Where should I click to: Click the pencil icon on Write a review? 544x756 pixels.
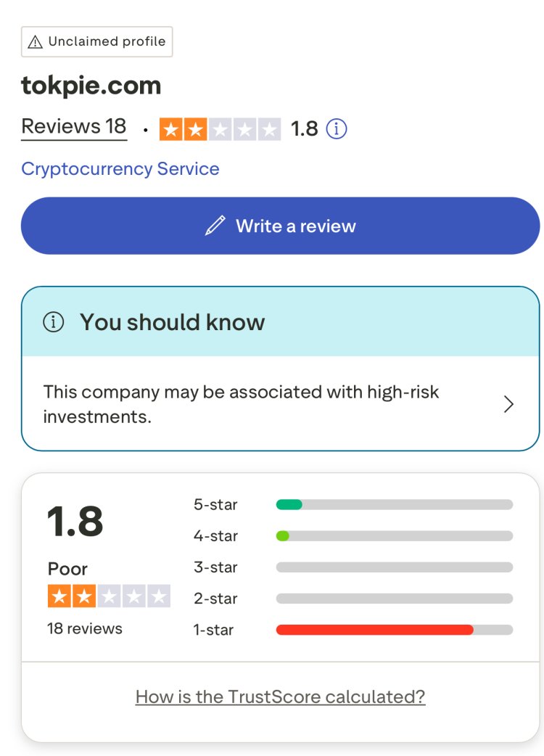(x=215, y=226)
